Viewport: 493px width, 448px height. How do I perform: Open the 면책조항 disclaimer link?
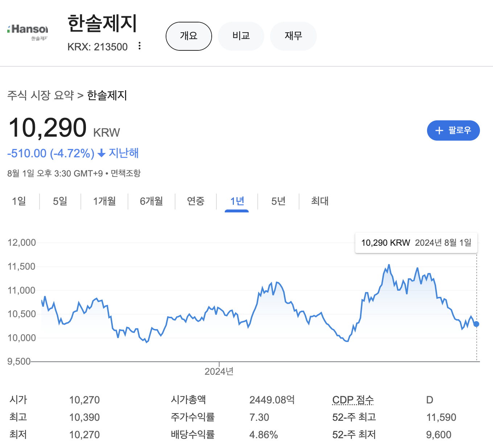[x=125, y=173]
